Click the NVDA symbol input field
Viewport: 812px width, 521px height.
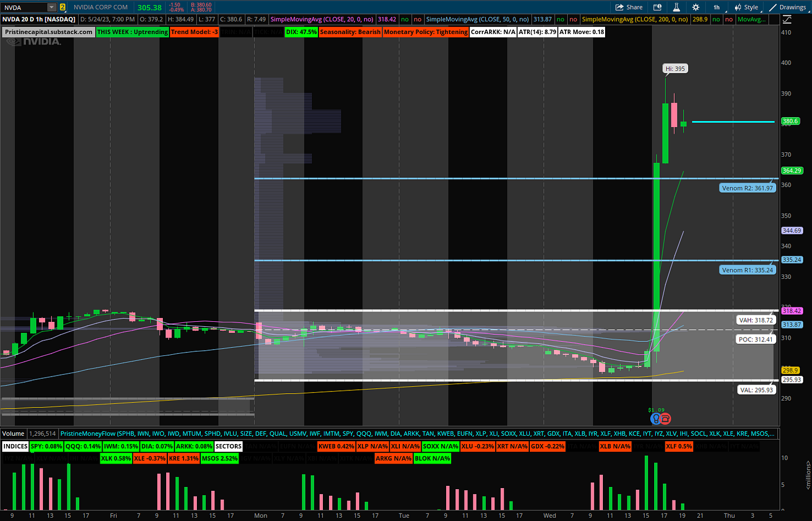[x=24, y=7]
